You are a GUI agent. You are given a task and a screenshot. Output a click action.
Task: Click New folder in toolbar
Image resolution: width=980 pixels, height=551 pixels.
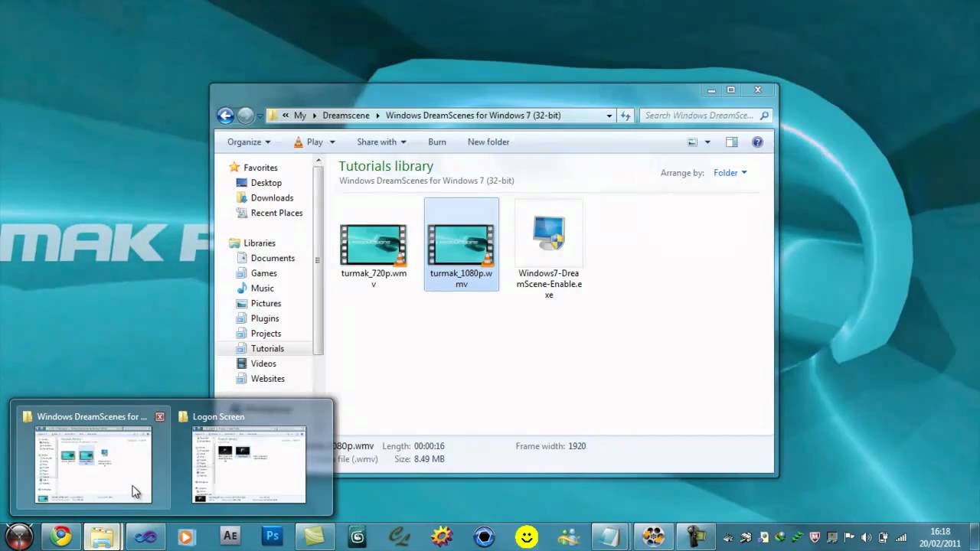coord(488,142)
